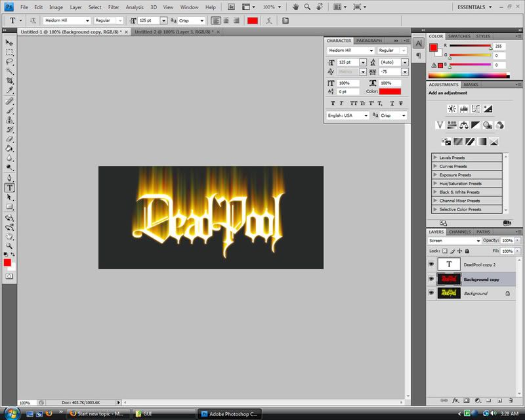The width and height of the screenshot is (525, 420).
Task: Toggle character and paragraph panels button
Action: tap(285, 21)
